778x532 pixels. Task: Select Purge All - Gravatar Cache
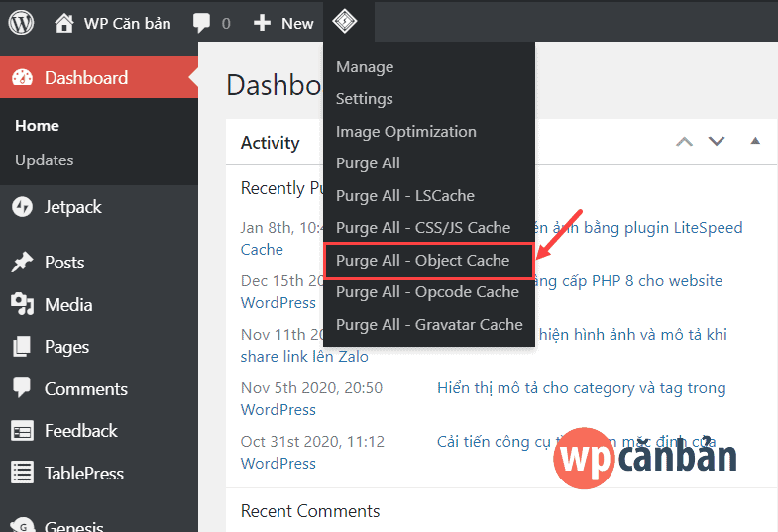click(x=429, y=325)
